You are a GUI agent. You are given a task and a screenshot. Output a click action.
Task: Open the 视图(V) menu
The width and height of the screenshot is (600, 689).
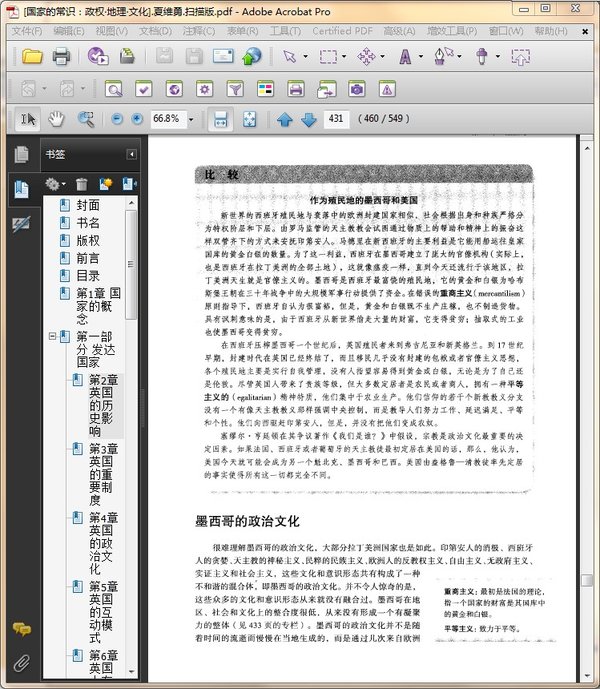click(112, 31)
